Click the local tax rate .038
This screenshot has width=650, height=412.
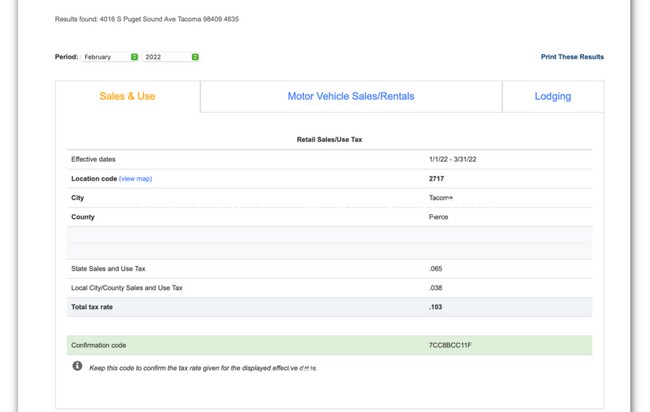[x=435, y=288]
